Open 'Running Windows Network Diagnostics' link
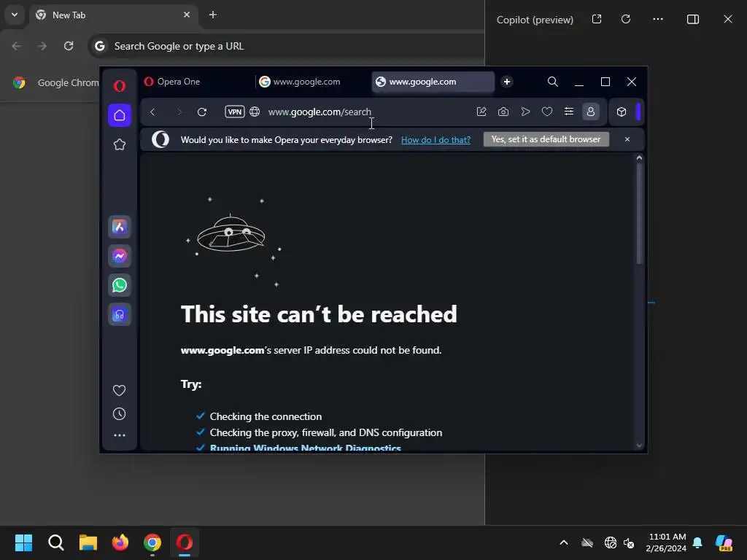Image resolution: width=747 pixels, height=560 pixels. tap(306, 448)
